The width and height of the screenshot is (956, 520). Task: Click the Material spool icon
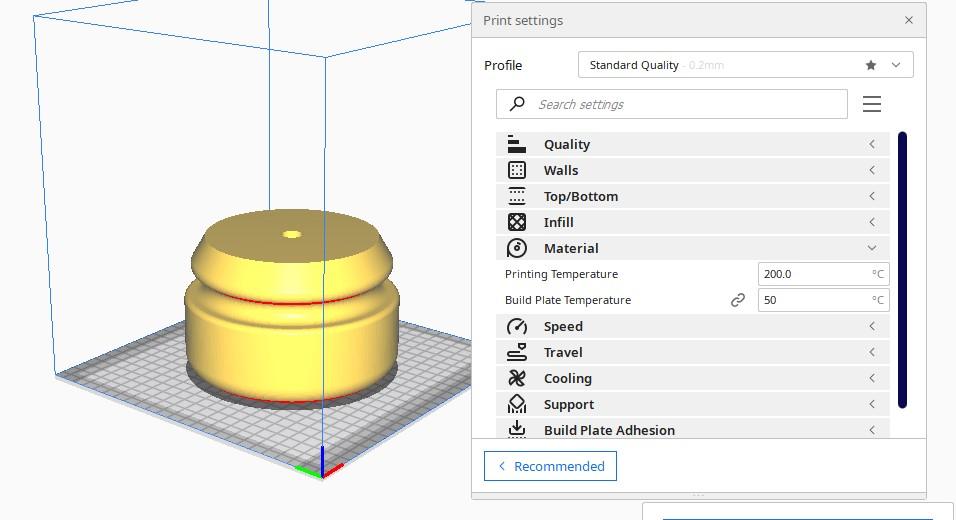(516, 249)
